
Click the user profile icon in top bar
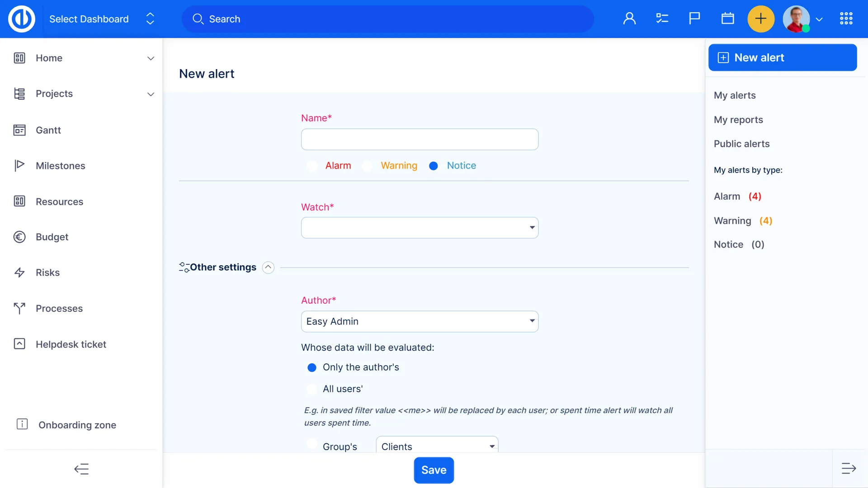629,19
